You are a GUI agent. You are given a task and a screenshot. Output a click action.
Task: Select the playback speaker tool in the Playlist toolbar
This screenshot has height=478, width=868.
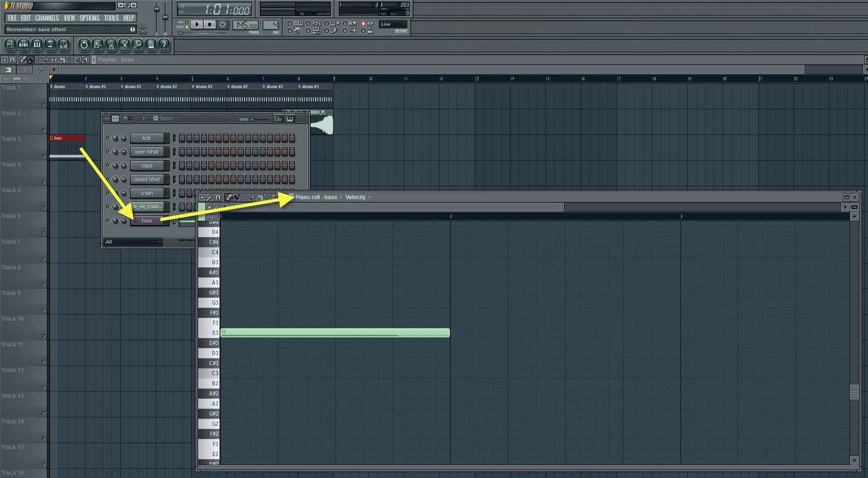coord(85,60)
